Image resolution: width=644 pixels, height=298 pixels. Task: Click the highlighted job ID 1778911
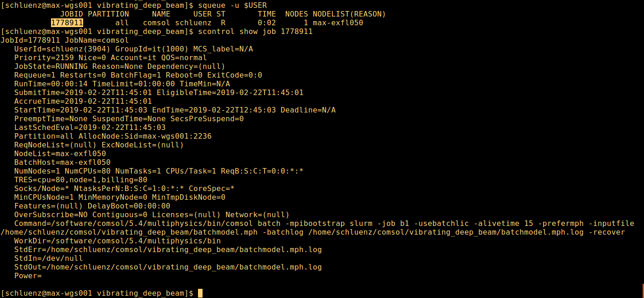[x=67, y=22]
